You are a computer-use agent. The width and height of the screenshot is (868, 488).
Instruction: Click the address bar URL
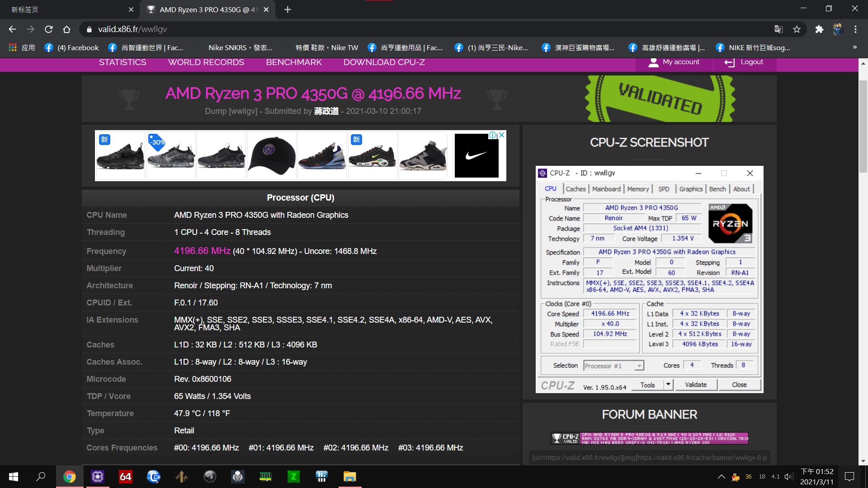[132, 29]
